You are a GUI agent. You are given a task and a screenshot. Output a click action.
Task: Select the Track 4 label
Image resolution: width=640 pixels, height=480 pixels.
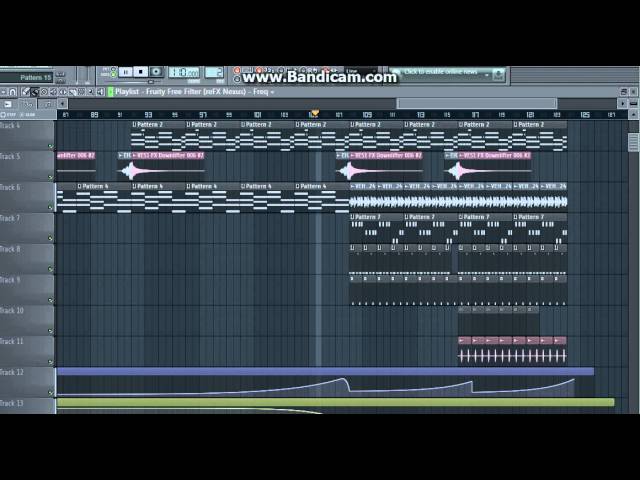point(10,126)
